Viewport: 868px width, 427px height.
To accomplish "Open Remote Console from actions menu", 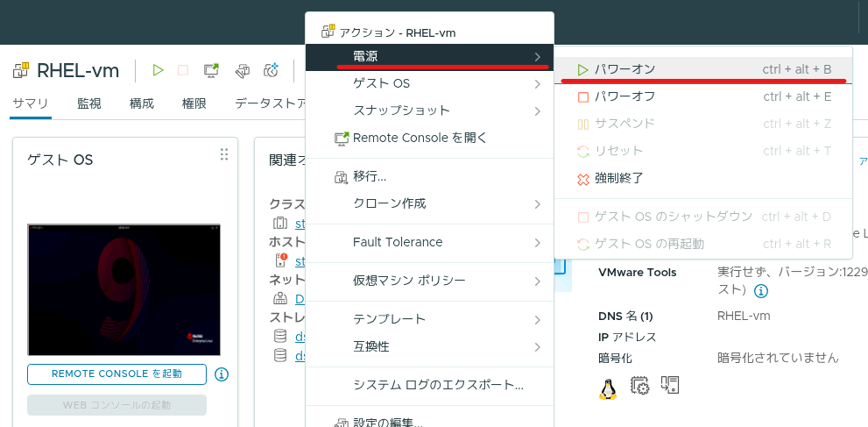I will (429, 138).
